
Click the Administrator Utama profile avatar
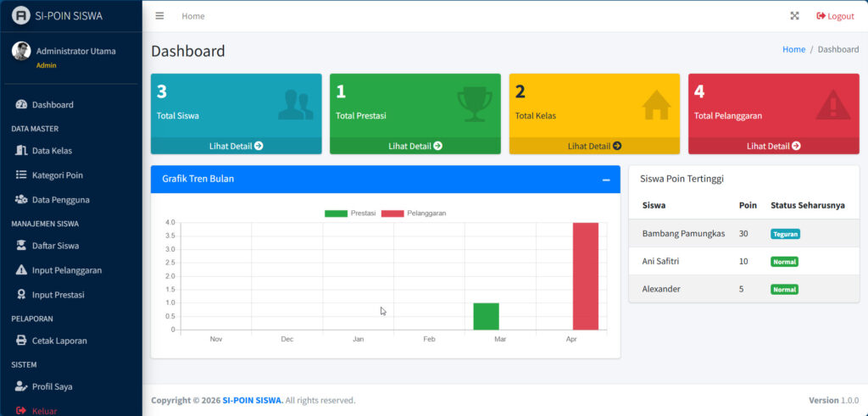click(21, 51)
